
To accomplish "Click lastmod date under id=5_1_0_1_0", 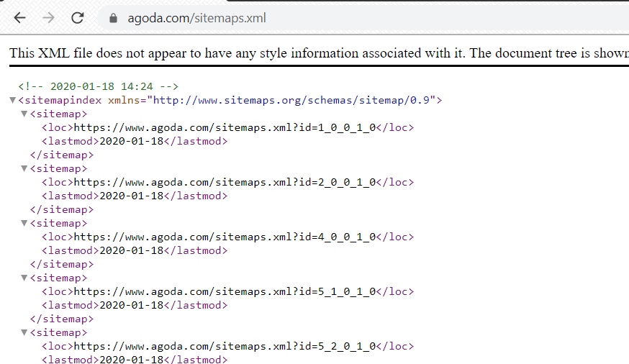I will coord(132,306).
